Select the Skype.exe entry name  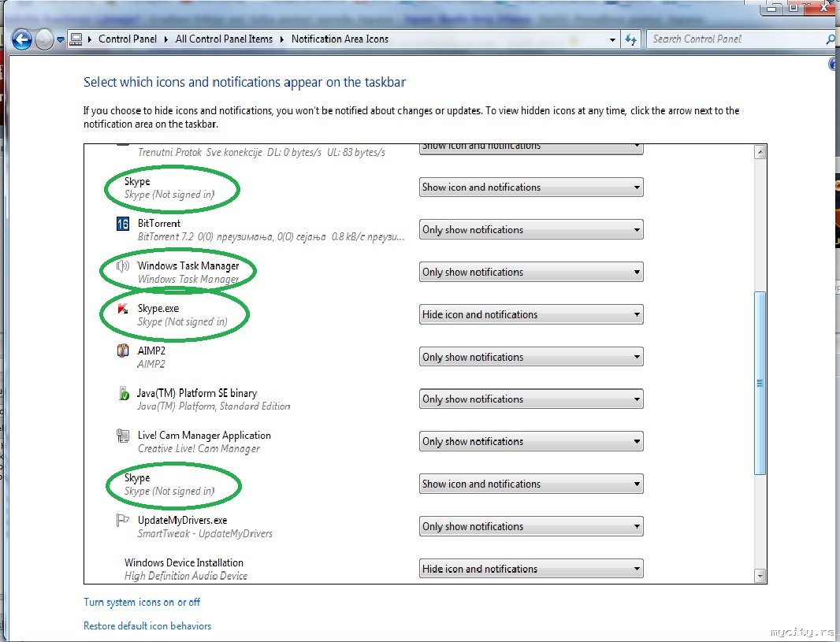(x=158, y=309)
